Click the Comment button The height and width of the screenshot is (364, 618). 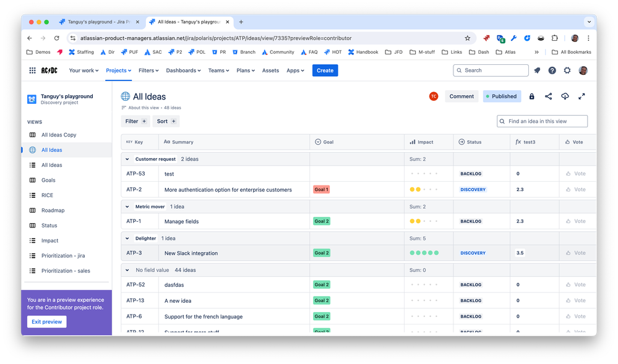click(461, 96)
